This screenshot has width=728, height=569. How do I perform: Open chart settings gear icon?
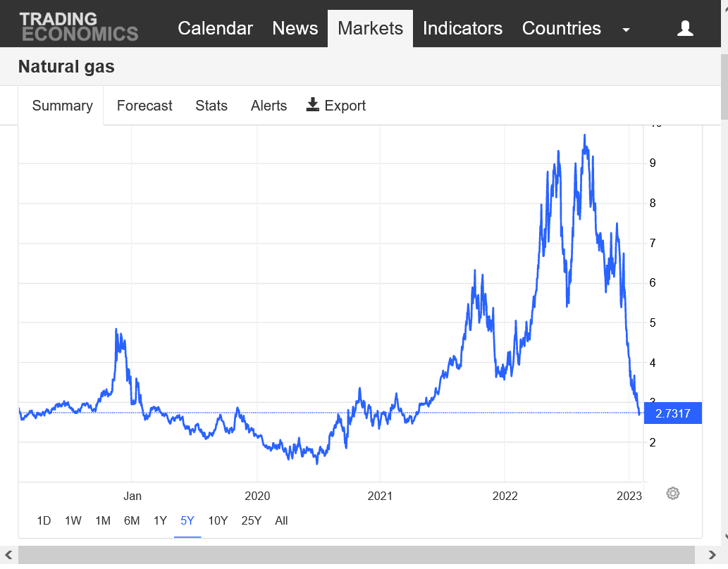(x=673, y=494)
